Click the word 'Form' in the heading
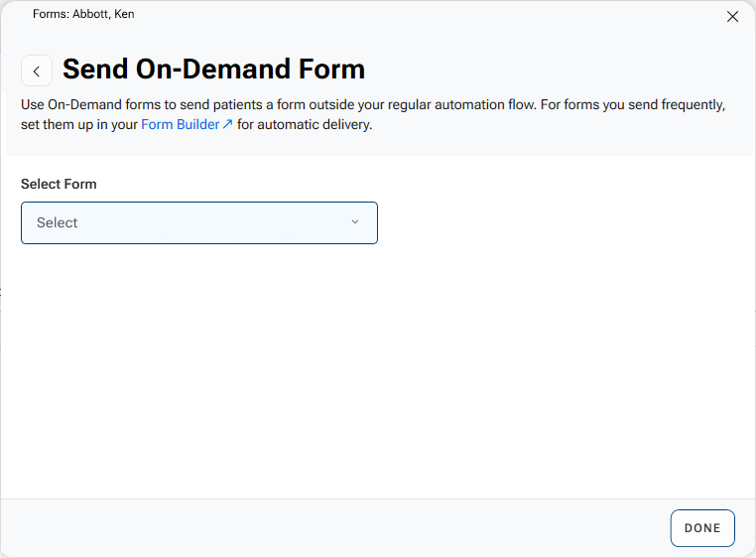 point(331,70)
